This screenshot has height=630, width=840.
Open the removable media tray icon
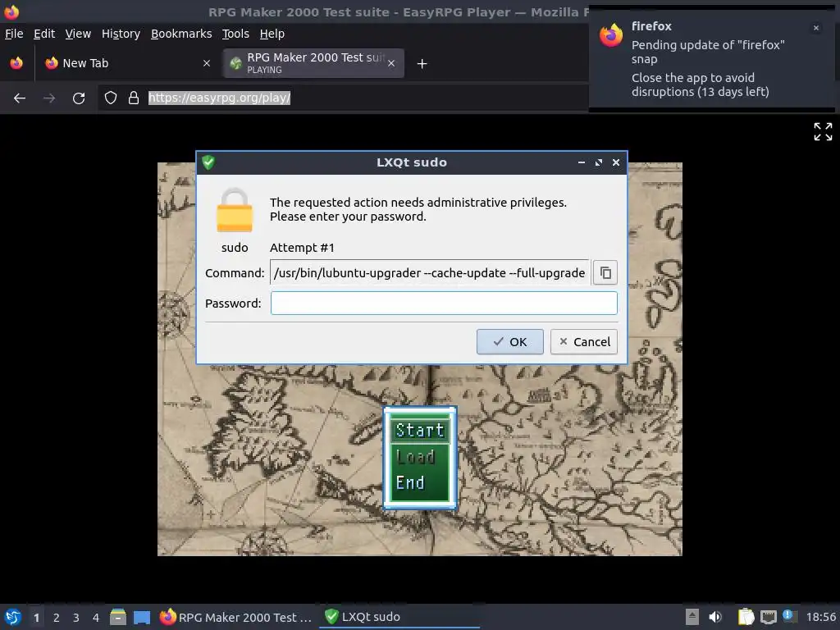[692, 617]
